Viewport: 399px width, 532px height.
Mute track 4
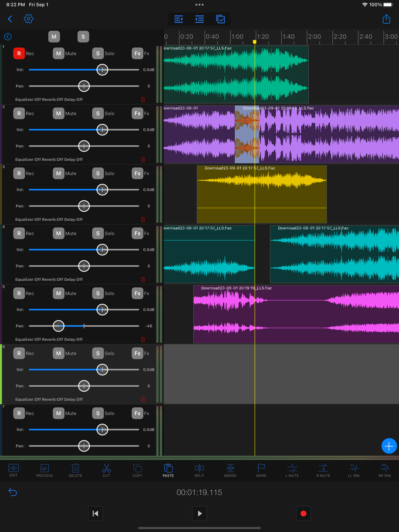coord(58,233)
